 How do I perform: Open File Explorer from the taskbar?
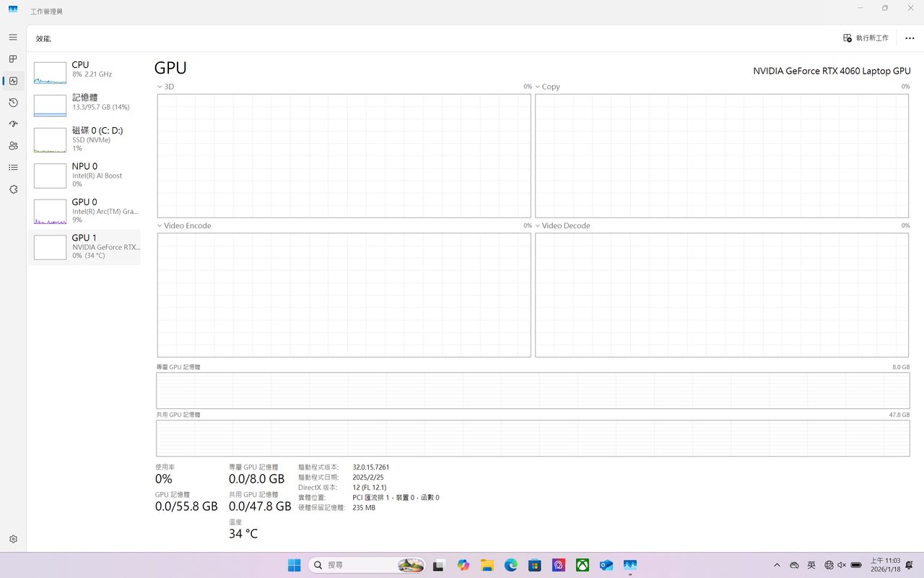487,565
